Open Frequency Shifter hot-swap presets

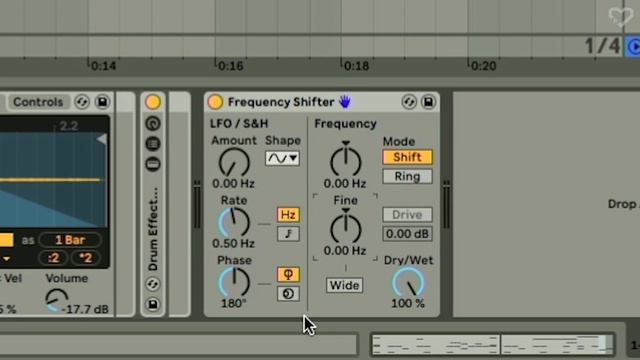pyautogui.click(x=409, y=102)
